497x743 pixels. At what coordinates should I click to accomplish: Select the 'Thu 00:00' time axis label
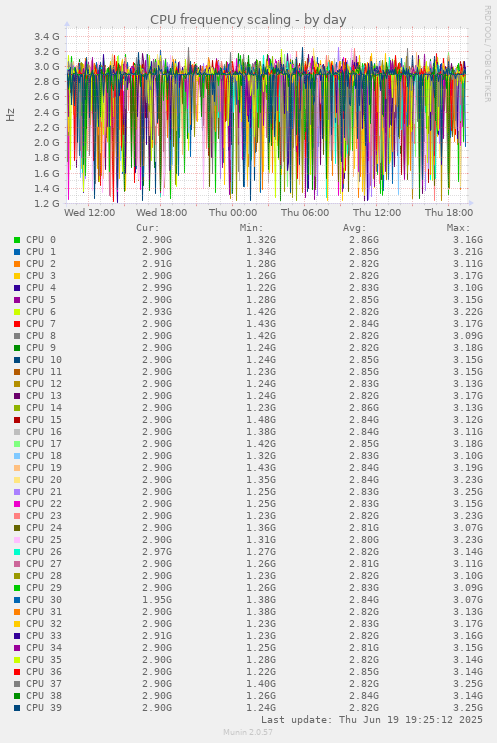(233, 213)
